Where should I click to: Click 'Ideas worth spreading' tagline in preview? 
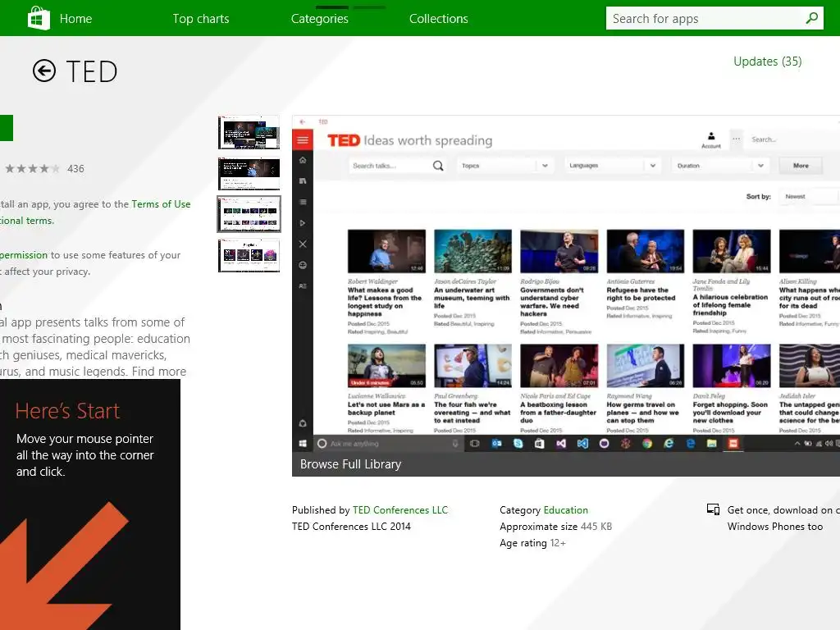click(428, 140)
